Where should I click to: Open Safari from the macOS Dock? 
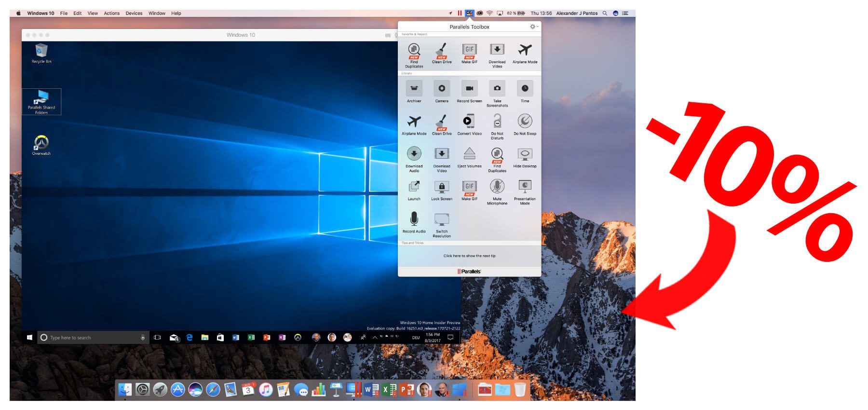pyautogui.click(x=213, y=389)
